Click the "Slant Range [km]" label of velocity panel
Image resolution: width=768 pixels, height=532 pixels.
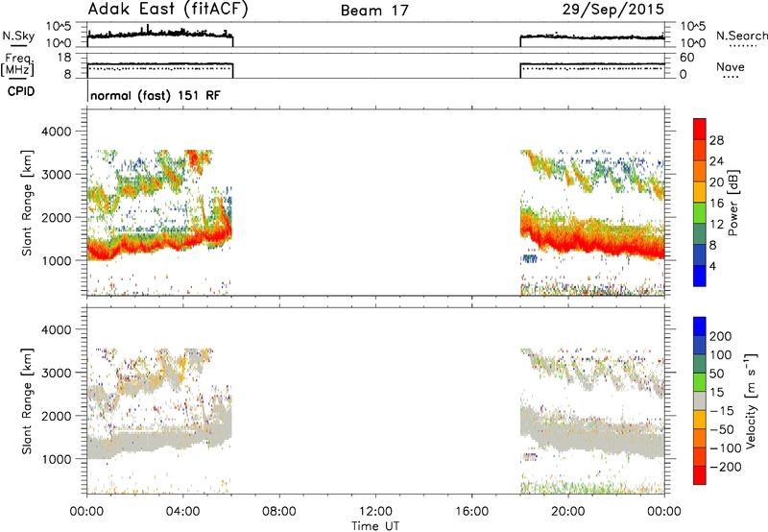[27, 401]
